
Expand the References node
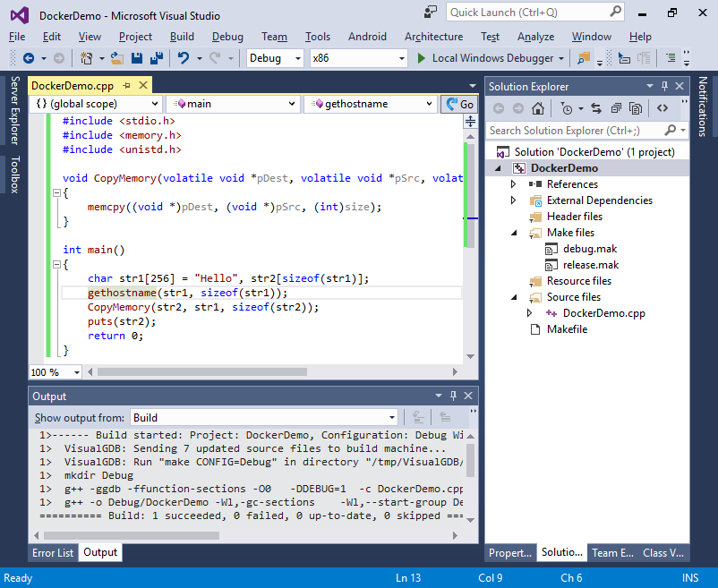click(513, 184)
